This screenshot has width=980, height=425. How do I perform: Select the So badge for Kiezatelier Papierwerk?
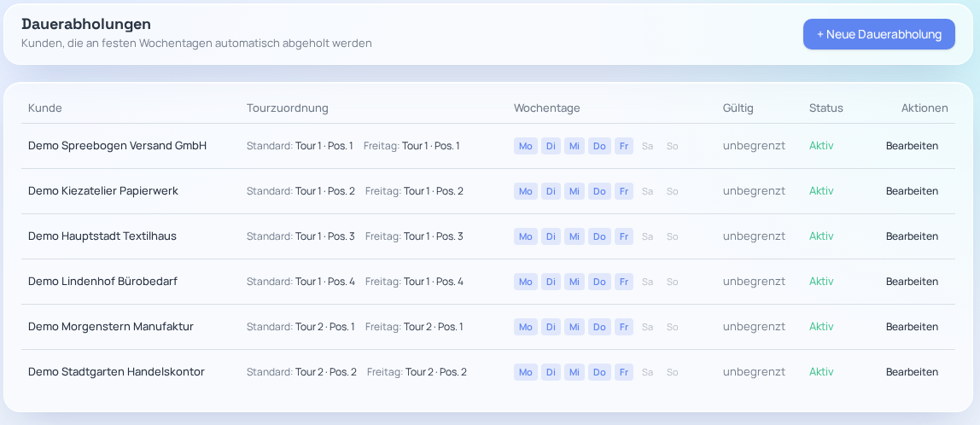coord(672,191)
